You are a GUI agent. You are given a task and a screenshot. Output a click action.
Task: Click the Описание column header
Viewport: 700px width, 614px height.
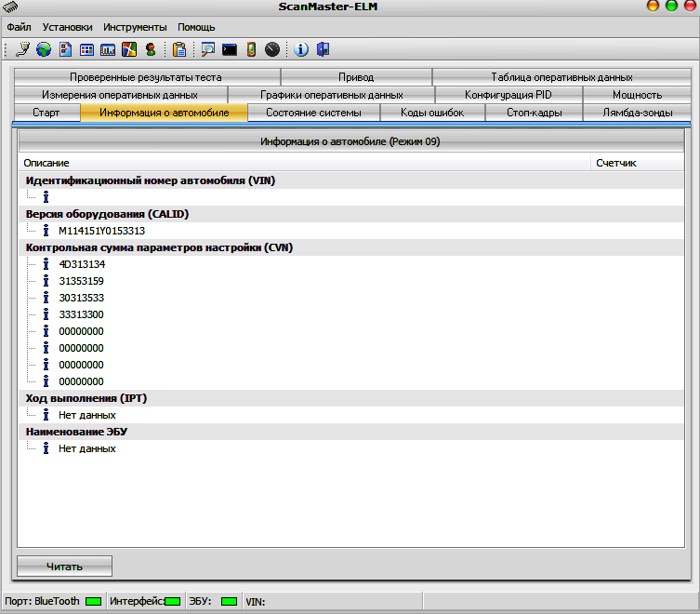[x=305, y=163]
